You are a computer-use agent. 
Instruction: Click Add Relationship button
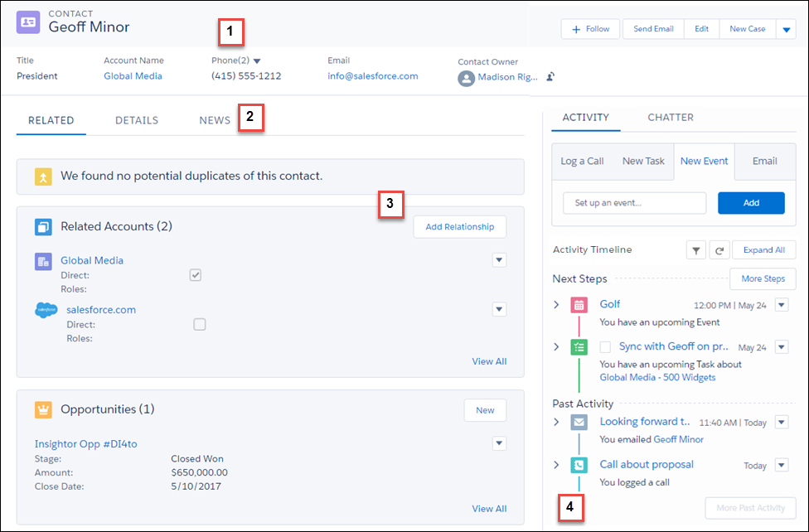[460, 227]
